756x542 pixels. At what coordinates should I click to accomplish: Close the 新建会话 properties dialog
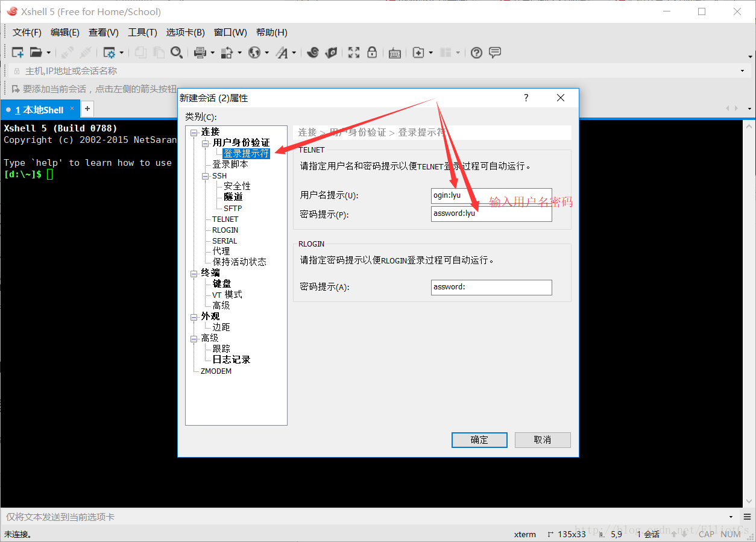click(x=561, y=98)
